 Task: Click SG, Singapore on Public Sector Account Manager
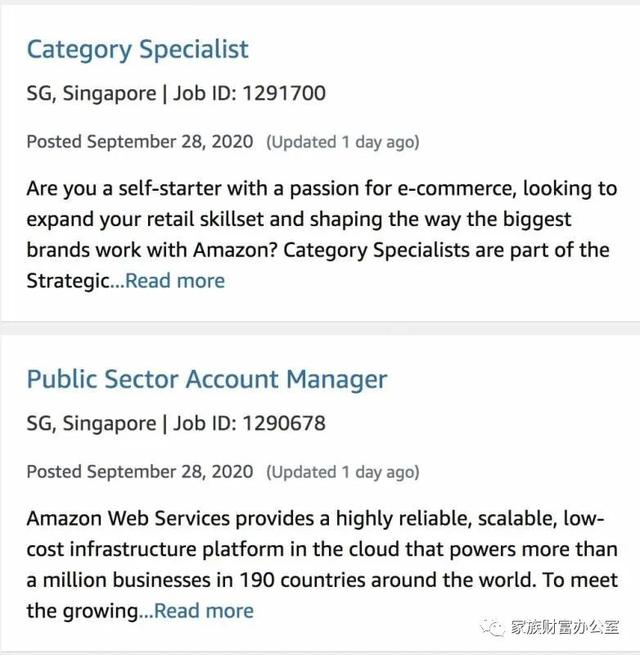tap(91, 424)
